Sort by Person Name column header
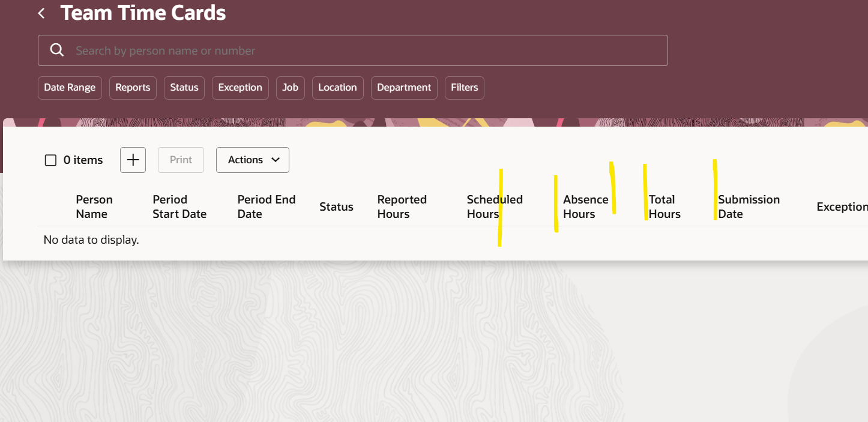The height and width of the screenshot is (422, 868). pos(94,206)
